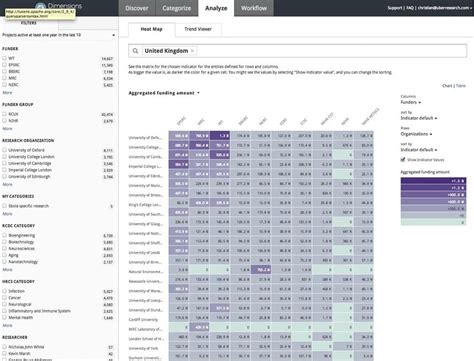This screenshot has height=361, width=474.
Task: Check the Infection HRCS category
Action: tap(4, 291)
